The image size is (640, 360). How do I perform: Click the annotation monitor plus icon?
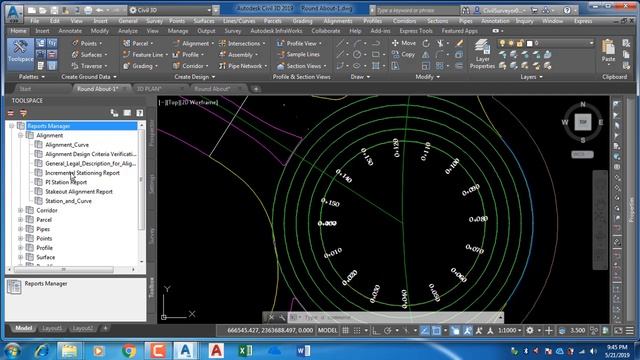coord(549,330)
